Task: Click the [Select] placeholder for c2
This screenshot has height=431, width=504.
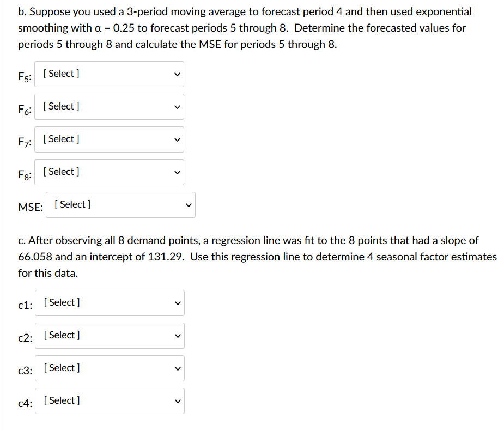Action: click(60, 335)
